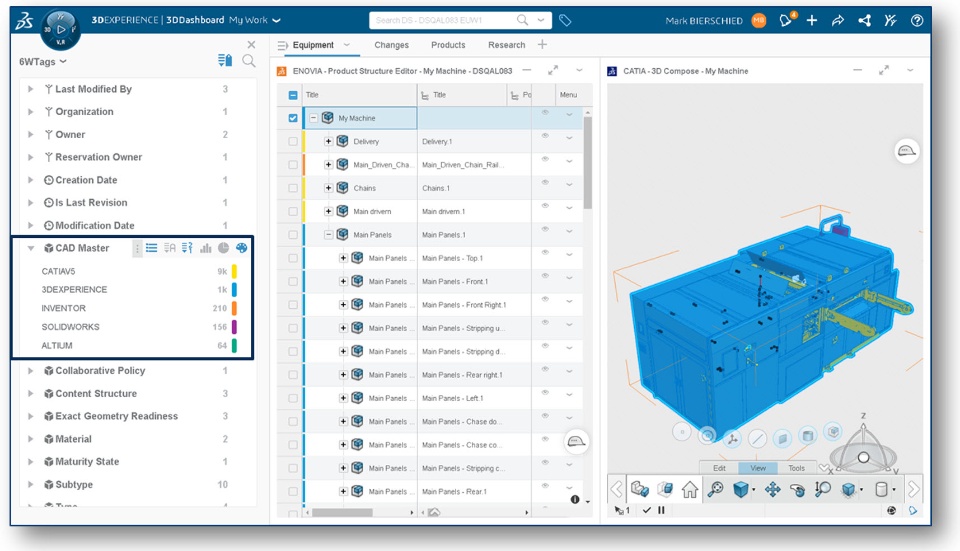Viewport: 960px width, 551px height.
Task: Sort CAD Master tags by count
Action: click(x=187, y=248)
